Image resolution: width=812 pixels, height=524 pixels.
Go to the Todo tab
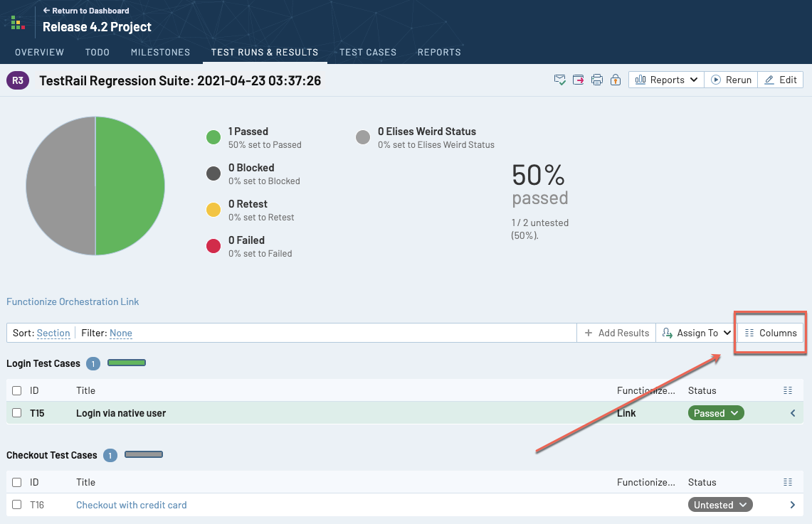(x=97, y=52)
